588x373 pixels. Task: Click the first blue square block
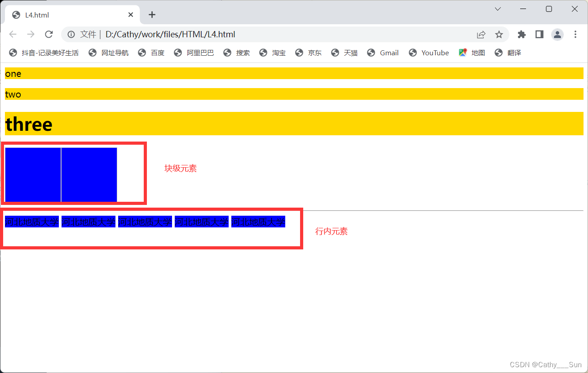[x=33, y=175]
